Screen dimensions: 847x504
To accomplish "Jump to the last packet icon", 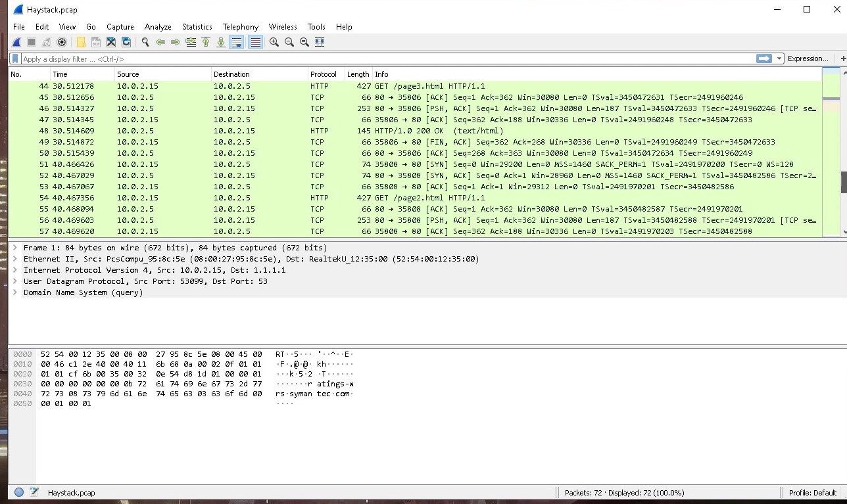I will tap(221, 42).
